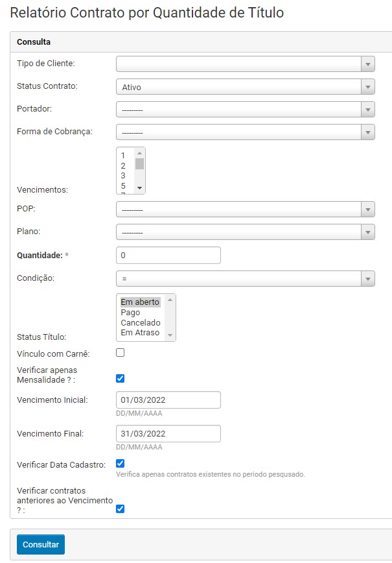Click the Consultar button
Viewport: 392px width, 563px height.
coord(41,544)
